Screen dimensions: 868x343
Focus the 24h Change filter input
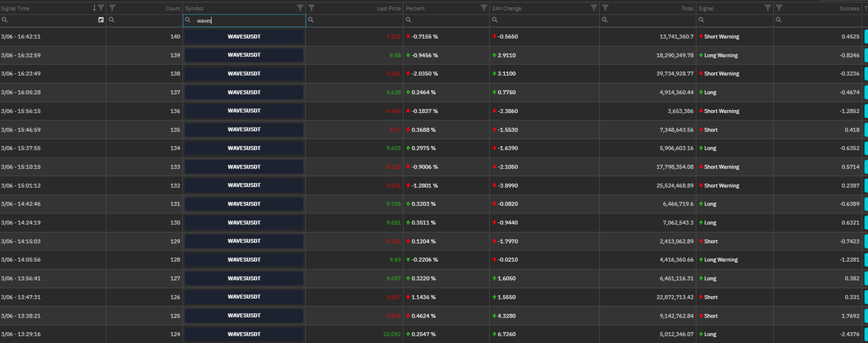pos(544,20)
